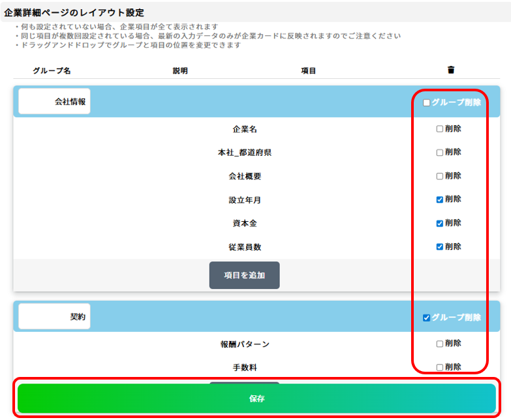Uncheck the 削除 box for 設立年月
This screenshot has width=511, height=420.
pos(440,200)
